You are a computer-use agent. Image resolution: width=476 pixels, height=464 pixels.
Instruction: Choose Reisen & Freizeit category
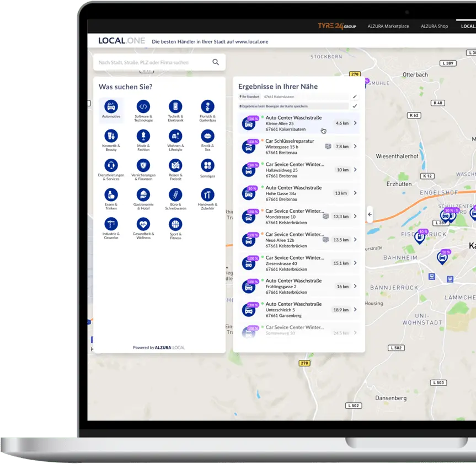click(175, 165)
